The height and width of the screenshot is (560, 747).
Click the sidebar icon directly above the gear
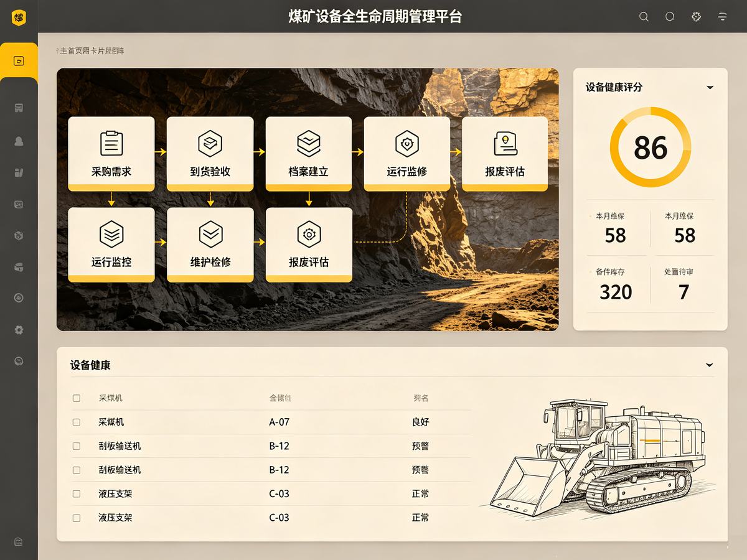[19, 298]
